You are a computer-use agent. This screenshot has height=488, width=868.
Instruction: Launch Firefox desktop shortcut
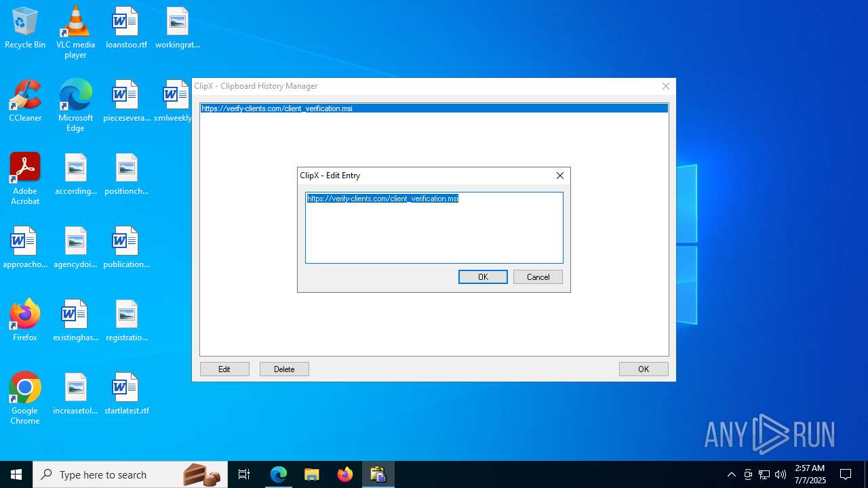[x=25, y=321]
